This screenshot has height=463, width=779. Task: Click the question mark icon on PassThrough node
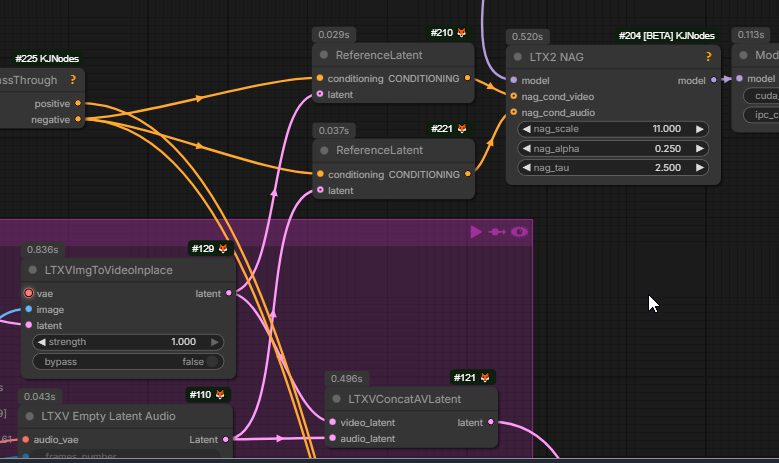pos(73,79)
